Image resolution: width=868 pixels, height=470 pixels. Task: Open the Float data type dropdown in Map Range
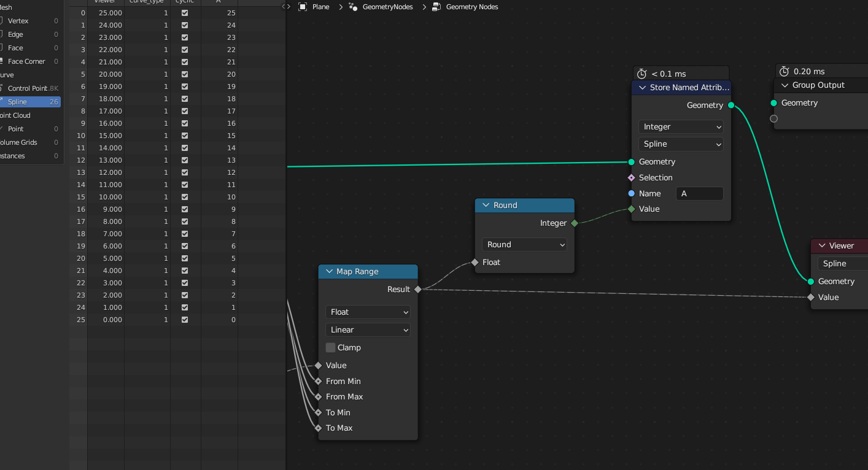pyautogui.click(x=368, y=312)
